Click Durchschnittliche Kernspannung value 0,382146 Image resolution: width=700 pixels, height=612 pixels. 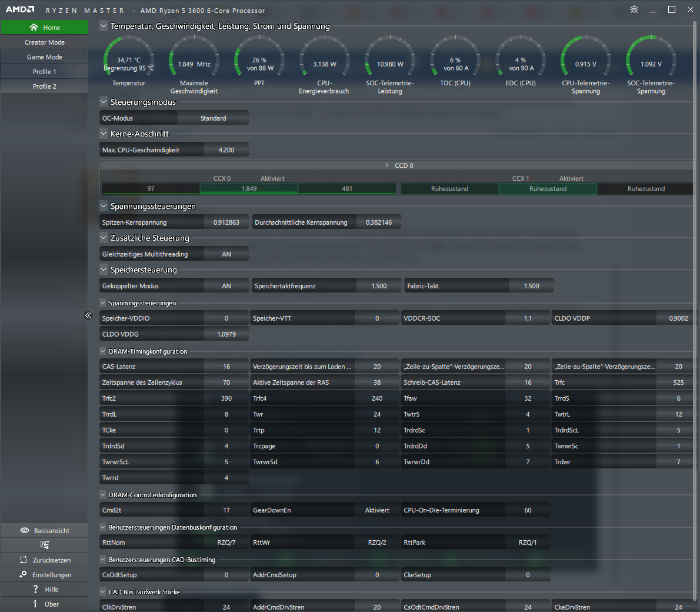pos(379,222)
